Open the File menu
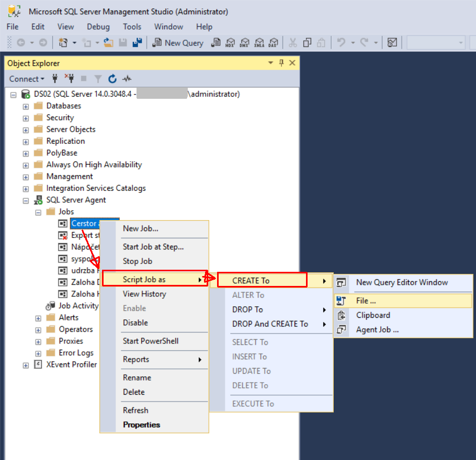The image size is (476, 460). point(13,27)
